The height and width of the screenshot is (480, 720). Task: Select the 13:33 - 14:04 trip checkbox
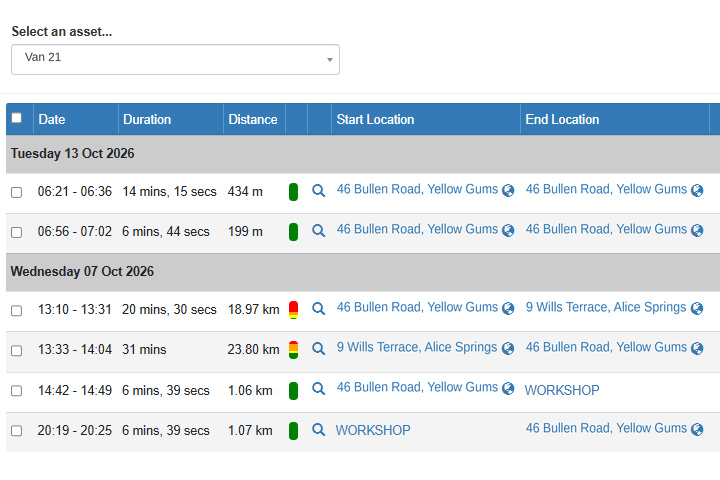pos(17,350)
